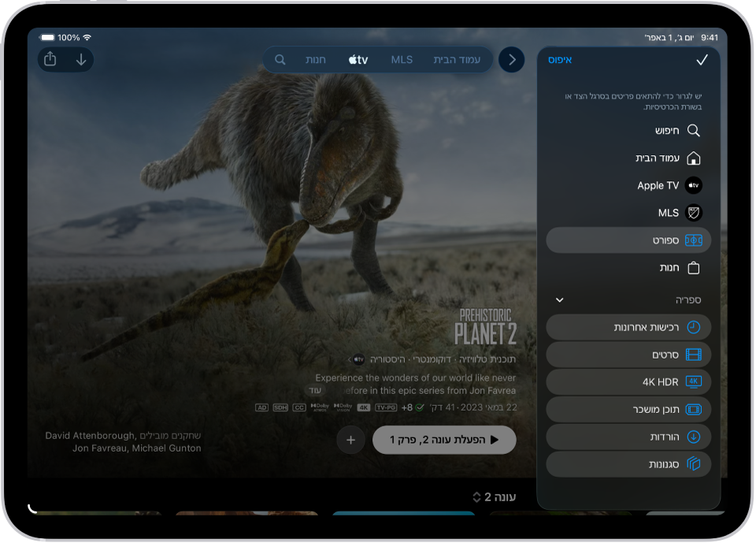Screen dimensions: 756x543
Task: Click the round chevron sidebar button
Action: pyautogui.click(x=512, y=59)
